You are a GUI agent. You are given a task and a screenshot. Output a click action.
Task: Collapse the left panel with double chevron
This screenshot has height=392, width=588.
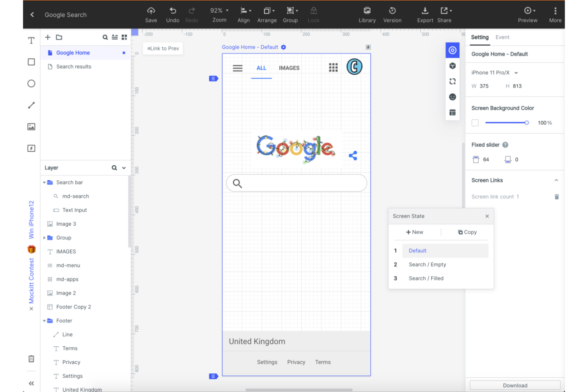tap(31, 383)
